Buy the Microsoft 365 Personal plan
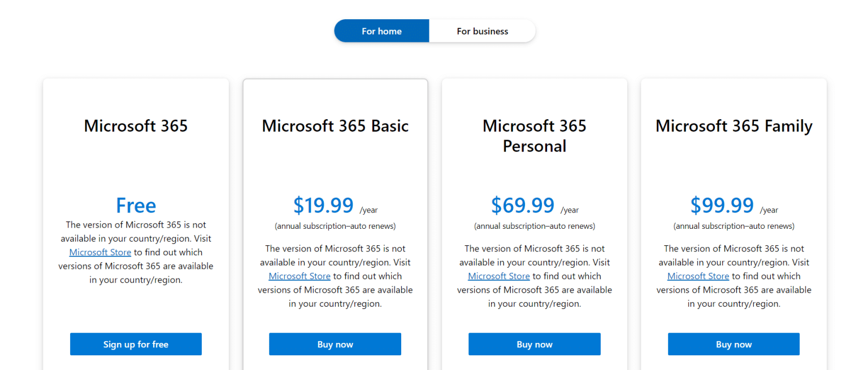The height and width of the screenshot is (370, 868). [x=534, y=344]
